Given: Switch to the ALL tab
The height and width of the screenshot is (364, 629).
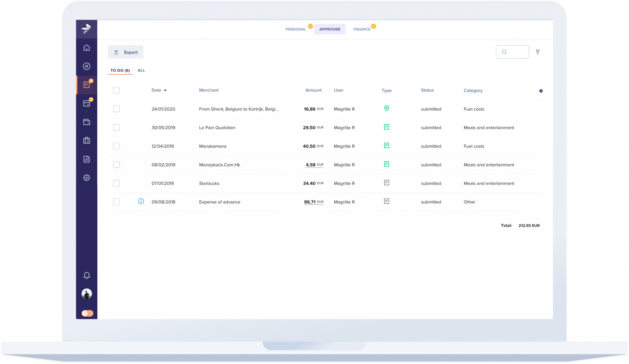Looking at the screenshot, I should pos(141,70).
